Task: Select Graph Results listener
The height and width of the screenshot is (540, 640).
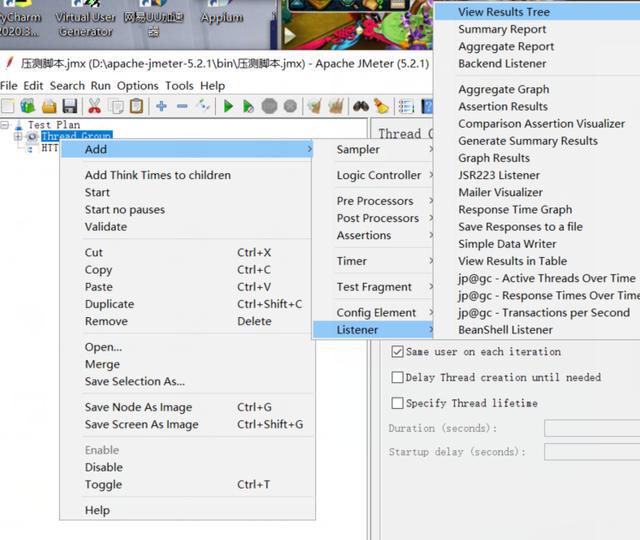Action: click(537, 158)
